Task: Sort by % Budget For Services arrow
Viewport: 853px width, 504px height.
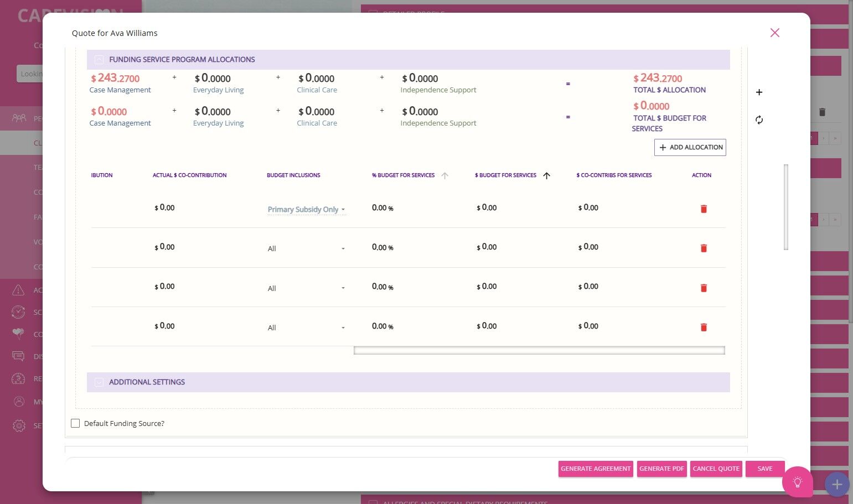Action: tap(444, 175)
